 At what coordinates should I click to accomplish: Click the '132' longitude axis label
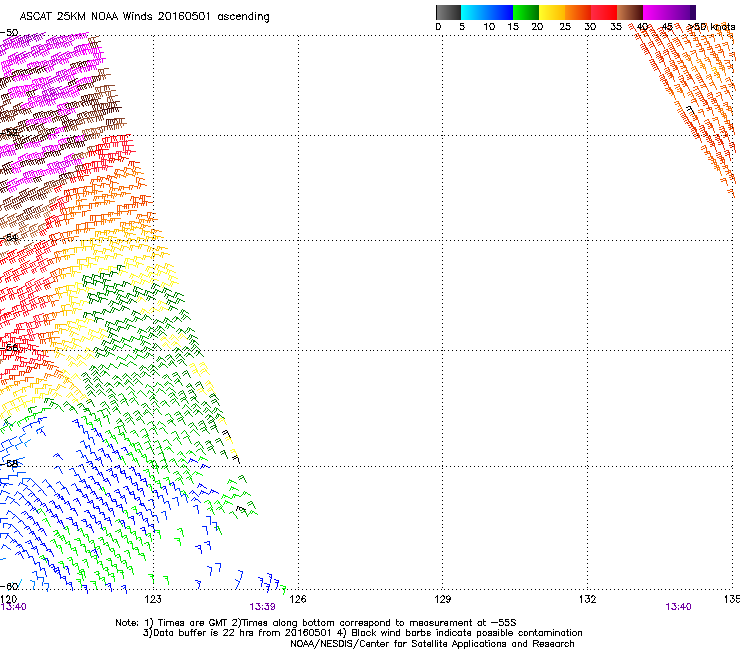588,599
